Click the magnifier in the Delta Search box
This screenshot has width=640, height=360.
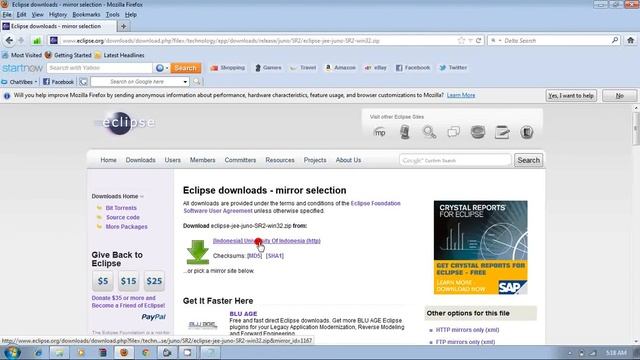[615, 40]
